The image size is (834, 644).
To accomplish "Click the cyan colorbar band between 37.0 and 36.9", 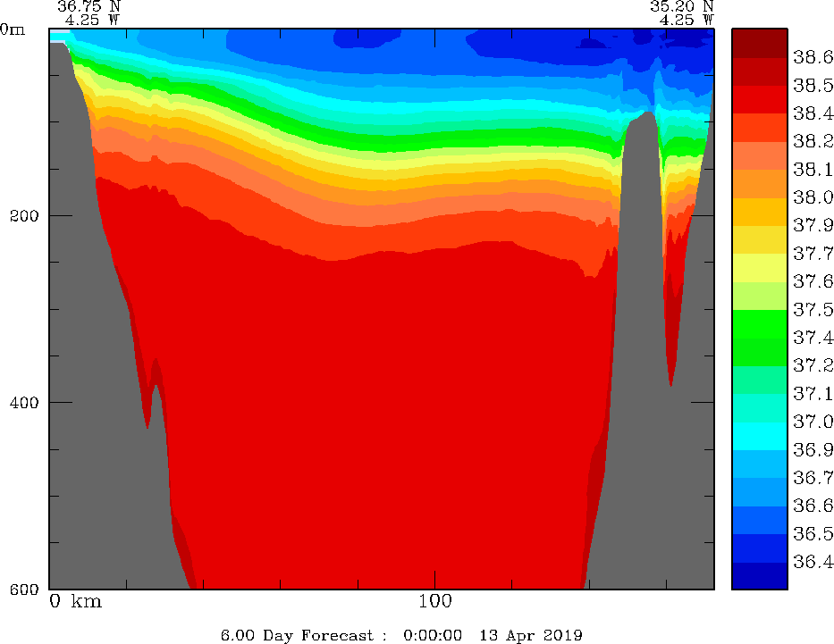I will tap(760, 436).
